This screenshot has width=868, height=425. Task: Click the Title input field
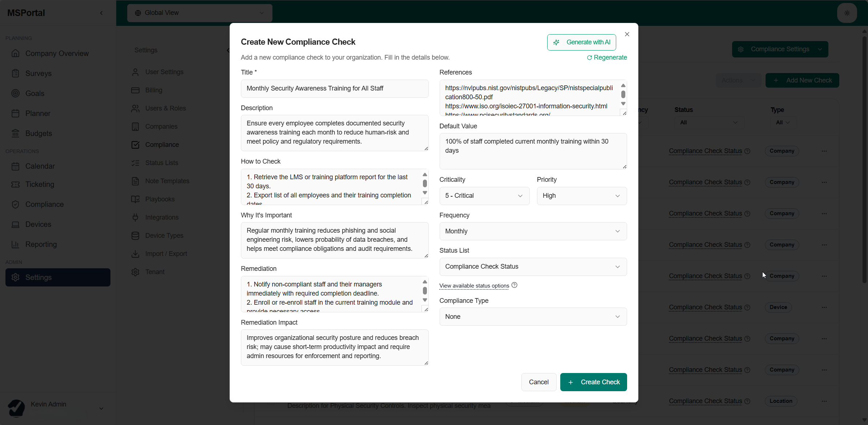point(334,89)
